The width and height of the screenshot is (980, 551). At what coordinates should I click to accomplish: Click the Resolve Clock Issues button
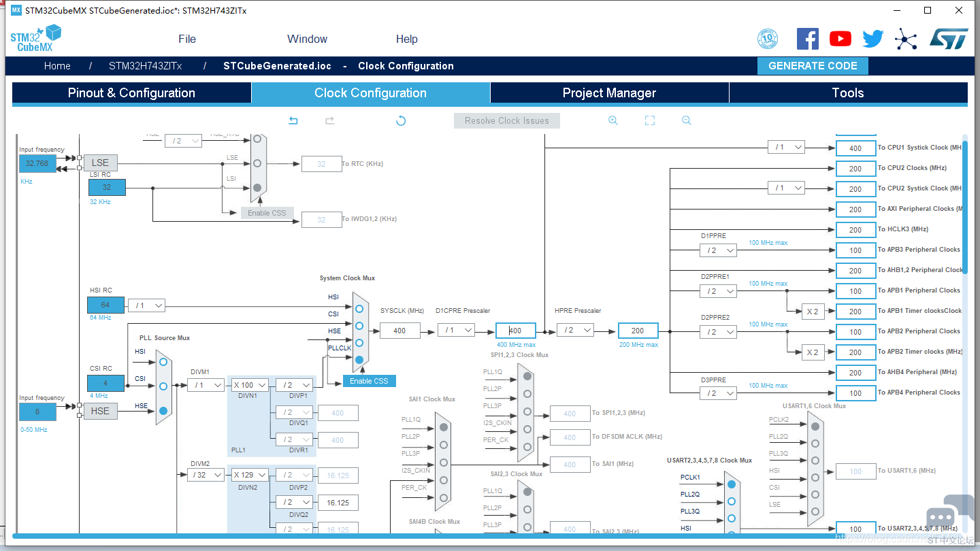[x=507, y=120]
